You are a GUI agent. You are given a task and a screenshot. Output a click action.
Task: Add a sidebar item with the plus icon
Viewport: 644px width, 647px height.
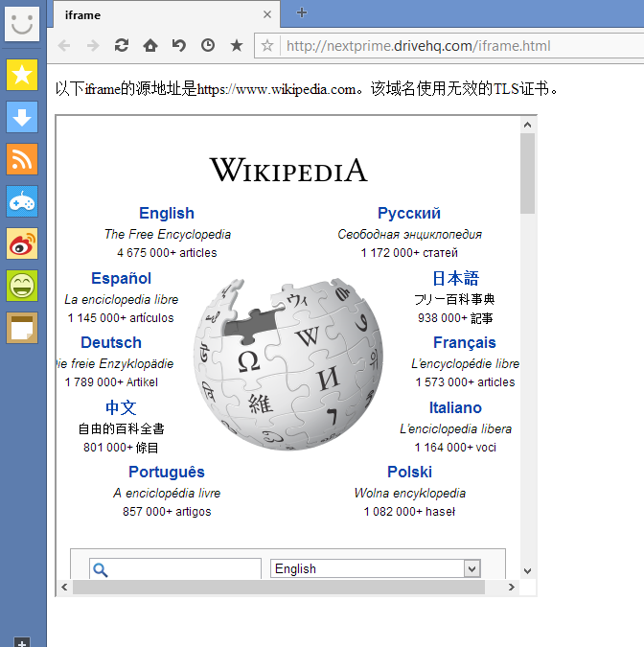point(22,642)
